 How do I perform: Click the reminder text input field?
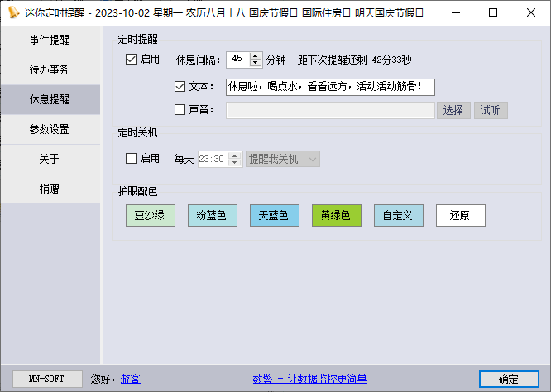(x=329, y=87)
